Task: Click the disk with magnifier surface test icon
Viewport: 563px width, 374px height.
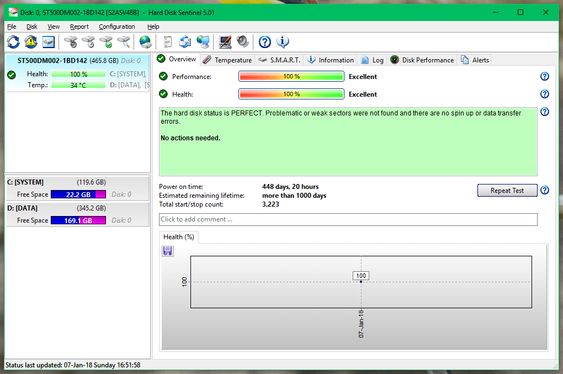Action: (124, 42)
